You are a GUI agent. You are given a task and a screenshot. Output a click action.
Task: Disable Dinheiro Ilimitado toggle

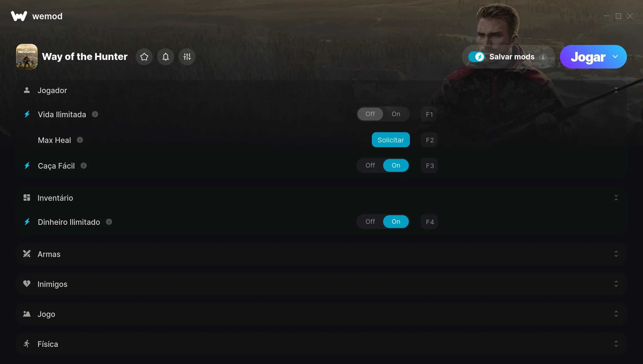pos(370,222)
